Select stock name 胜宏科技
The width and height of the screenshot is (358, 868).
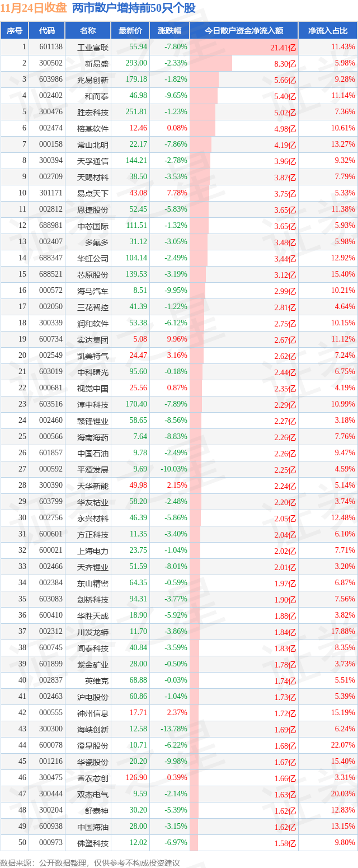point(93,112)
